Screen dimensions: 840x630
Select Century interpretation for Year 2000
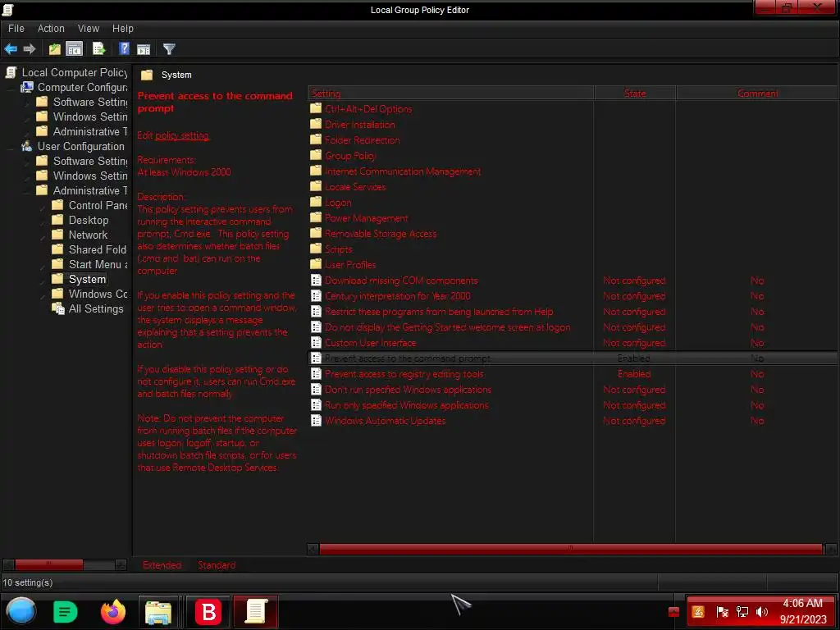click(x=398, y=295)
